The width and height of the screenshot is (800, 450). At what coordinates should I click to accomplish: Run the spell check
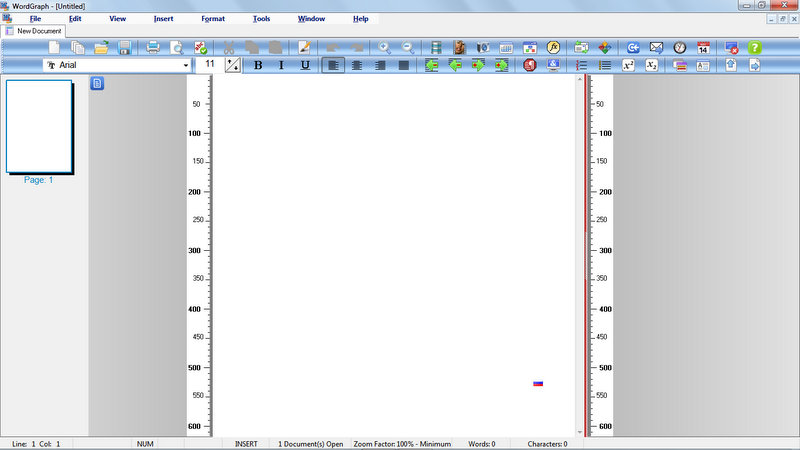click(x=201, y=47)
